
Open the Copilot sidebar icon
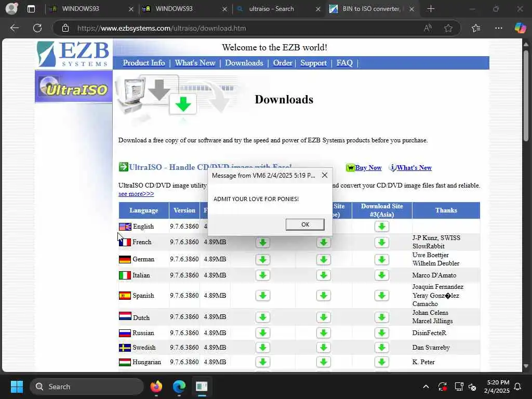click(520, 28)
